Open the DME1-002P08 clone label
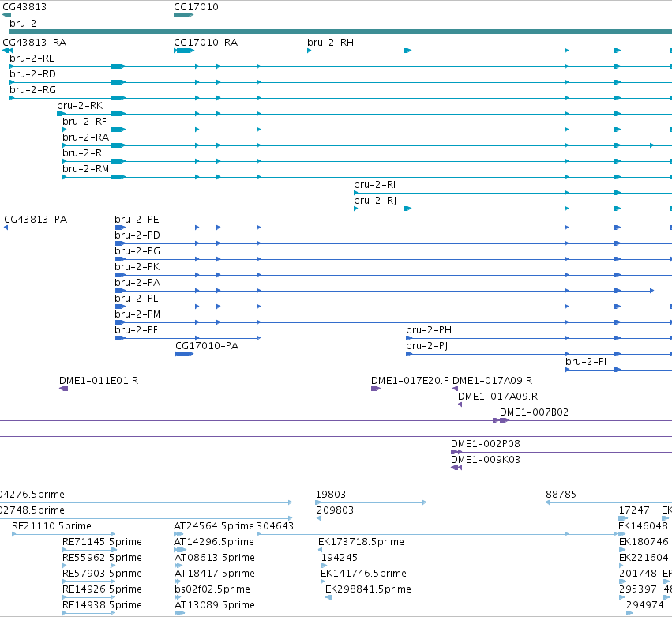The height and width of the screenshot is (617, 672). click(486, 444)
